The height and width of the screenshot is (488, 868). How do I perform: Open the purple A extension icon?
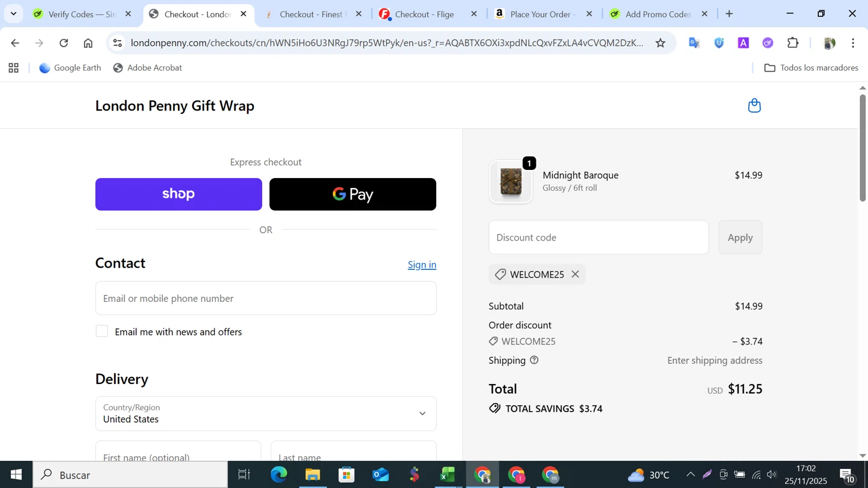click(x=744, y=43)
